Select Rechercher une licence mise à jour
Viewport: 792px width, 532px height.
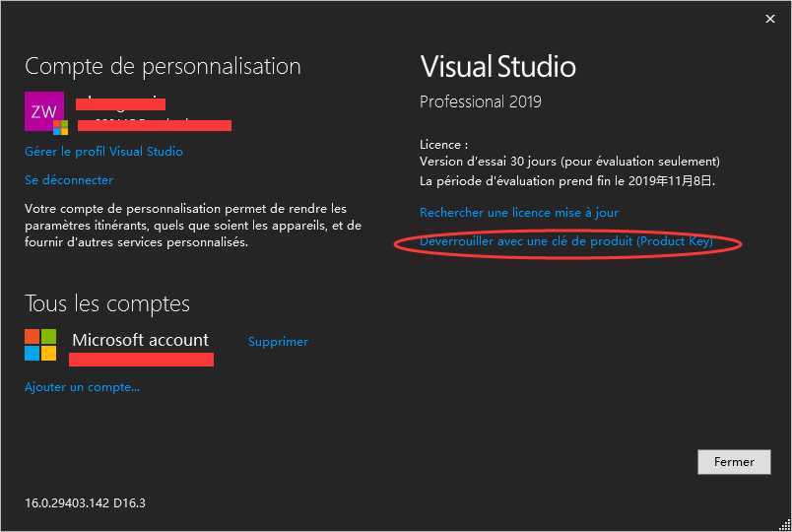point(519,213)
